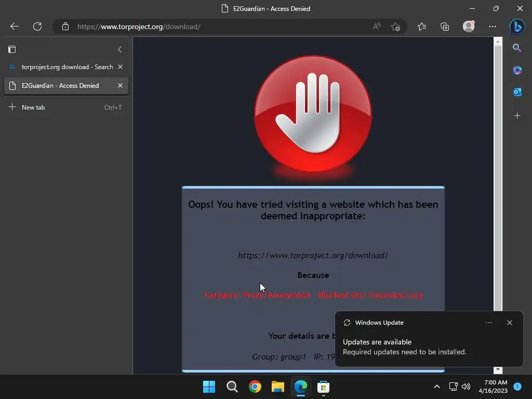Reload the blocked page
Viewport: 532px width, 399px height.
pyautogui.click(x=37, y=26)
